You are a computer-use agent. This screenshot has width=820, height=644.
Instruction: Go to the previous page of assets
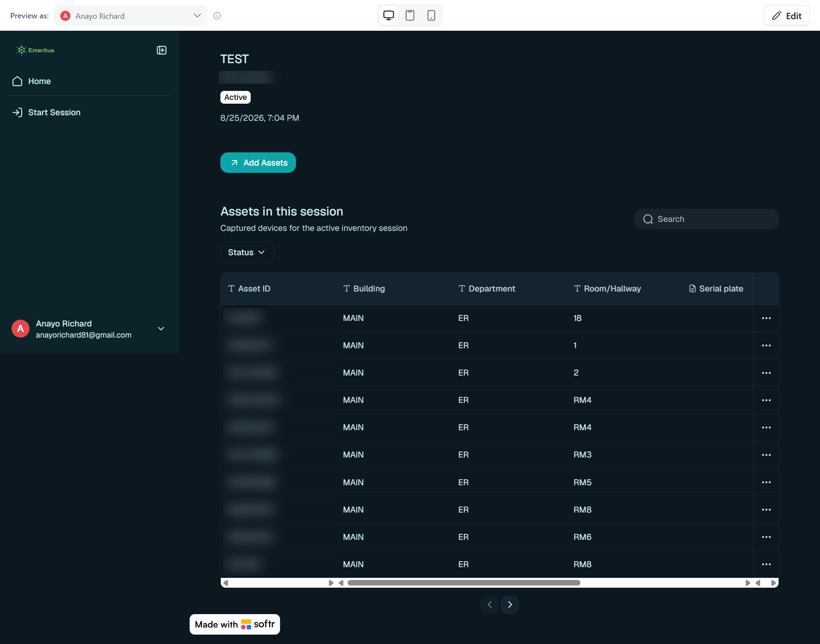tap(489, 604)
